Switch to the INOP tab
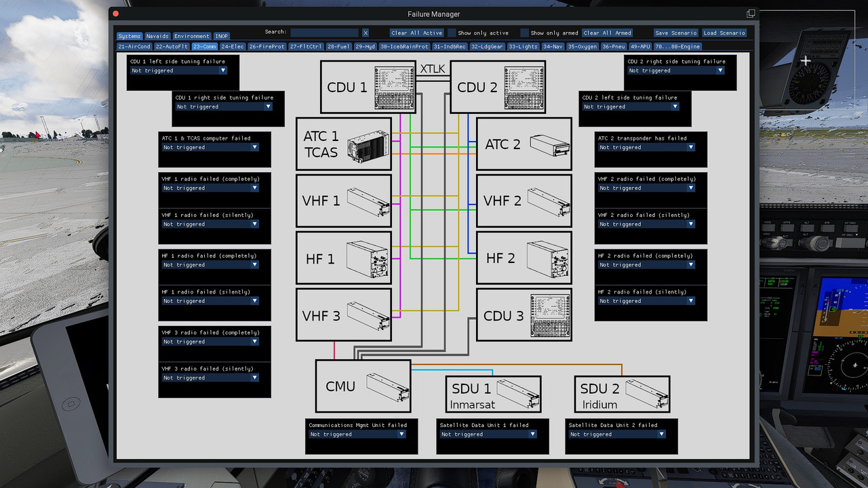 tap(222, 36)
